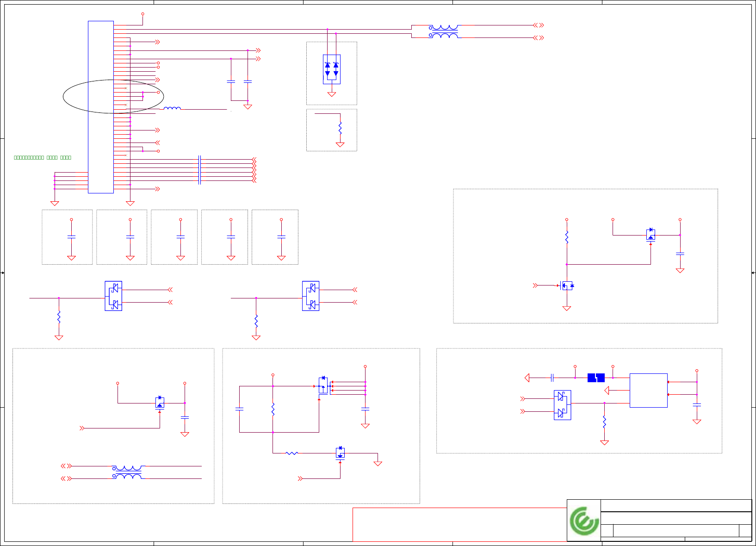Click the resistor below the IC input net
756x546 pixels.
[x=604, y=422]
